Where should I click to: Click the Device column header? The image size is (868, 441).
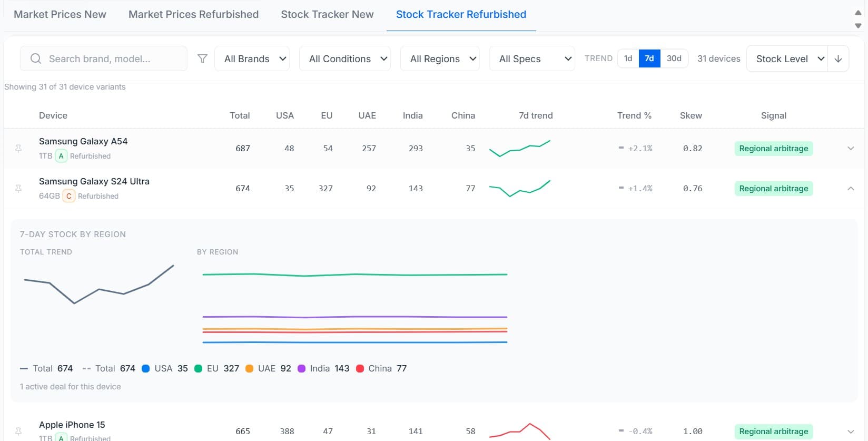tap(53, 115)
